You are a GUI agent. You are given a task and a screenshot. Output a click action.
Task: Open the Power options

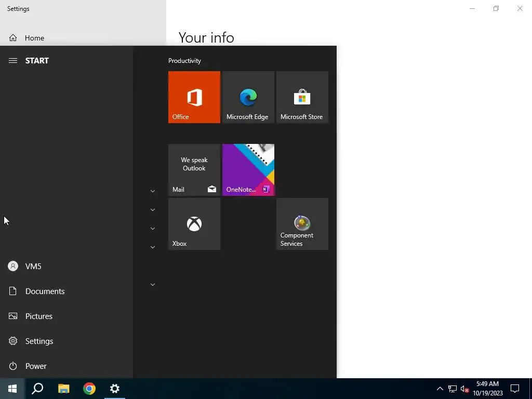66,366
